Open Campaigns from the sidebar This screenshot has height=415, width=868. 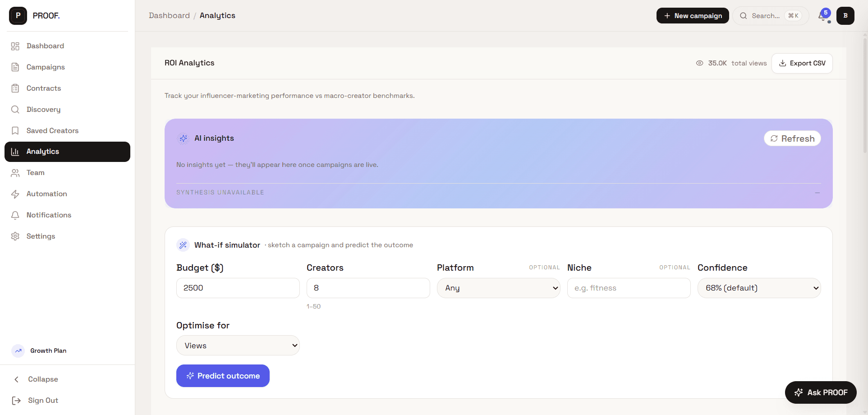(68, 67)
